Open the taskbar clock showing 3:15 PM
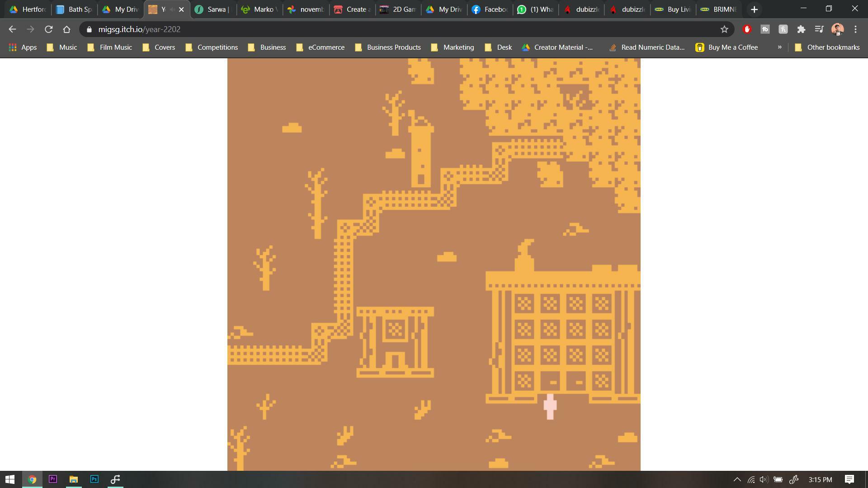This screenshot has width=868, height=488. pos(820,479)
